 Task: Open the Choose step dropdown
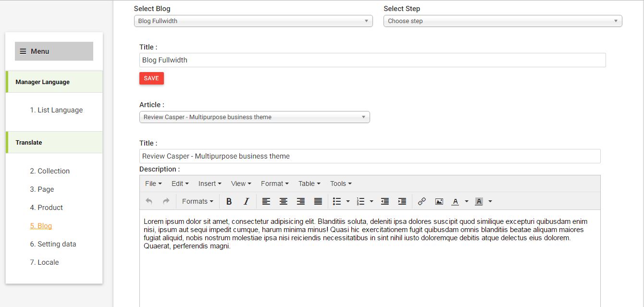point(503,21)
